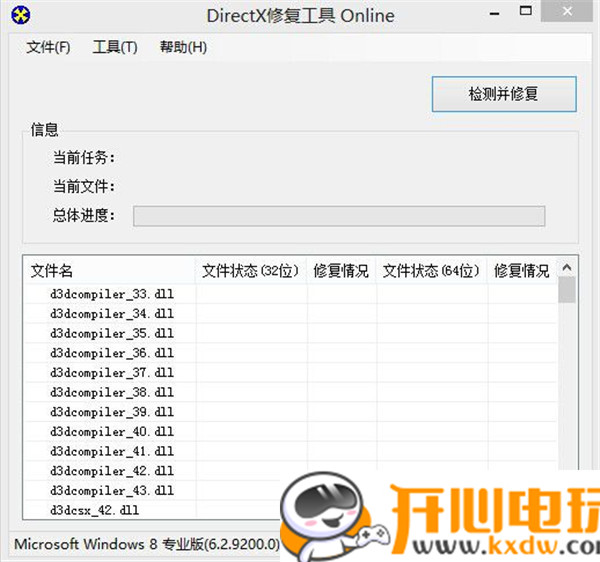
Task: Click the 检测并修复 button
Action: [504, 94]
